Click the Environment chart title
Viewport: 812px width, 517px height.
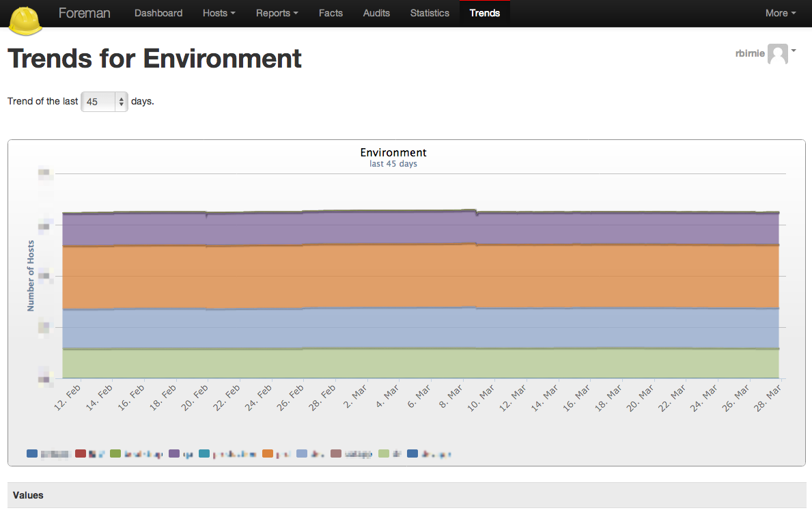[x=393, y=152]
